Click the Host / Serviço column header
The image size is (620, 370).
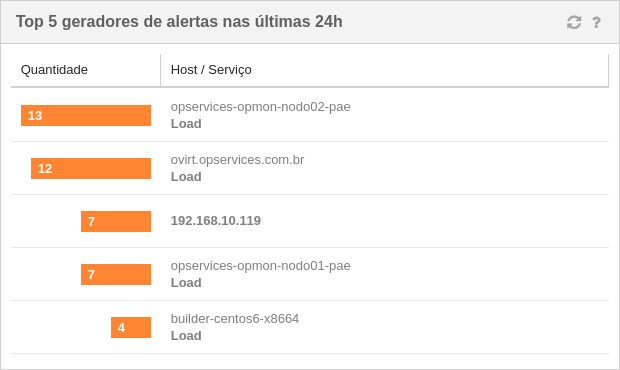(x=211, y=70)
